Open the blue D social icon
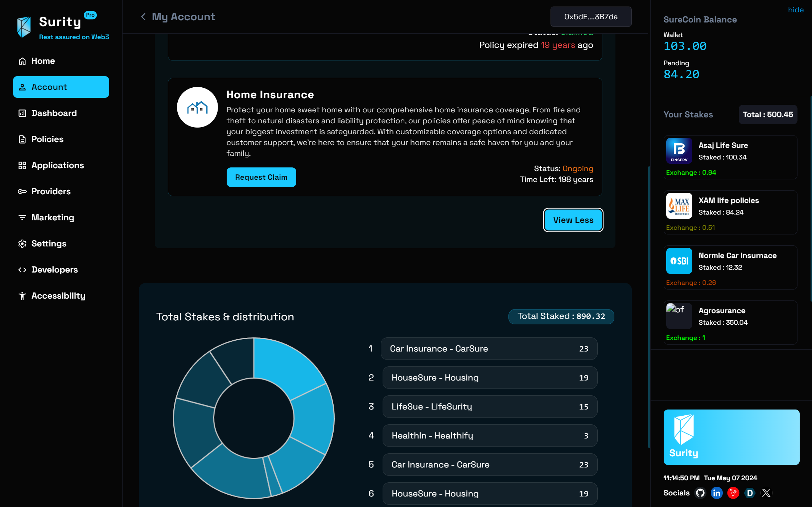Image resolution: width=812 pixels, height=507 pixels. click(750, 493)
